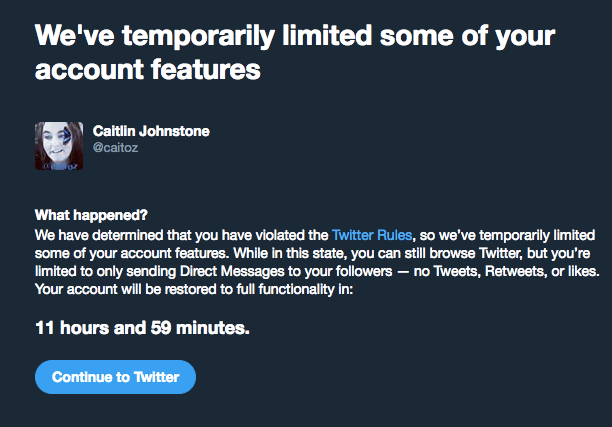
Task: Click "some of your account features" paragraph text
Action: 132,253
